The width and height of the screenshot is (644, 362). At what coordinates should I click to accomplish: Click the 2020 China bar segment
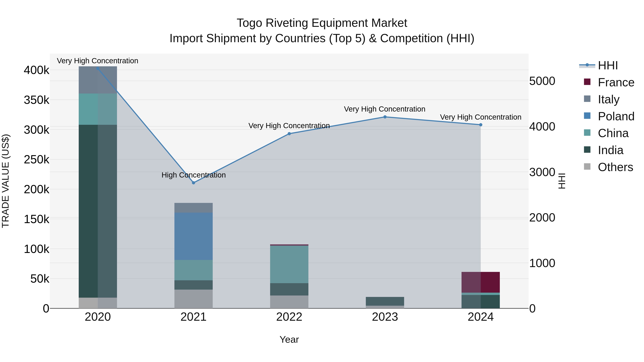tap(98, 109)
